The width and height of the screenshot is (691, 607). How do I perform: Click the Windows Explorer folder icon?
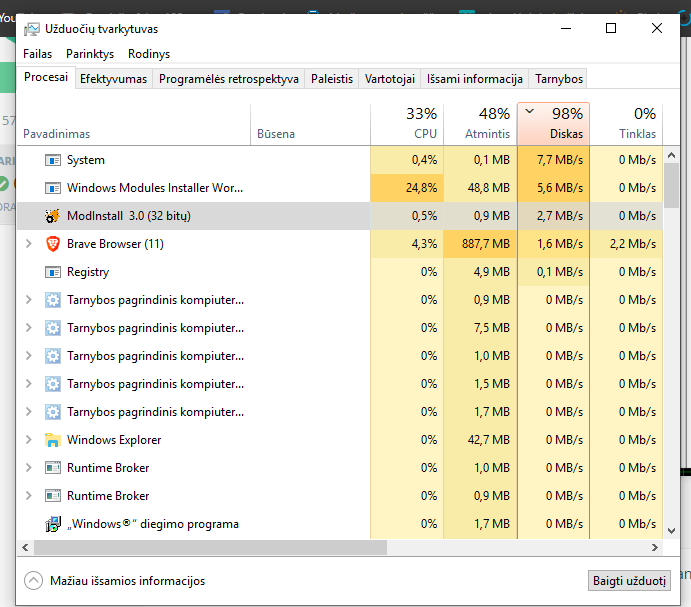tap(53, 440)
